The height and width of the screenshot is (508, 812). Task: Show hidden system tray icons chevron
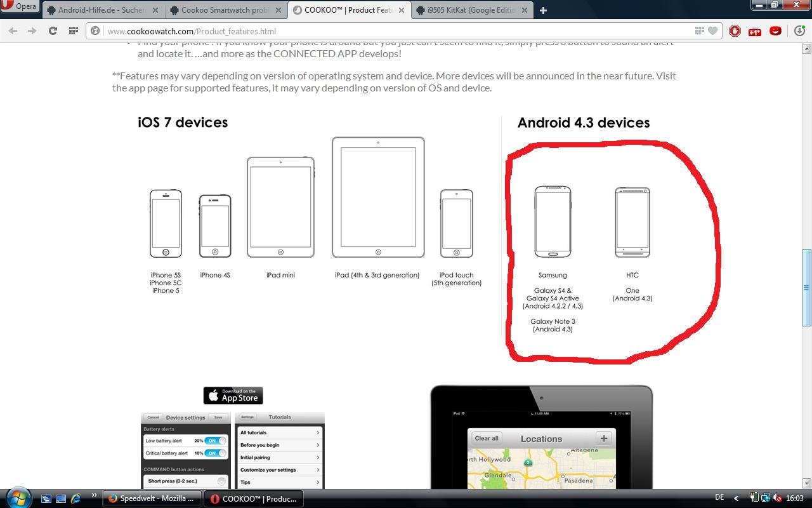click(737, 498)
